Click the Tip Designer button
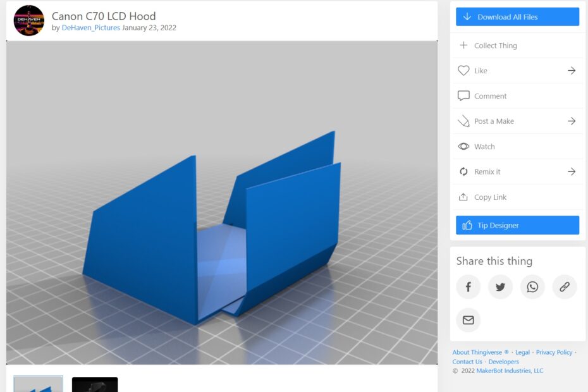The height and width of the screenshot is (392, 588). tap(517, 225)
